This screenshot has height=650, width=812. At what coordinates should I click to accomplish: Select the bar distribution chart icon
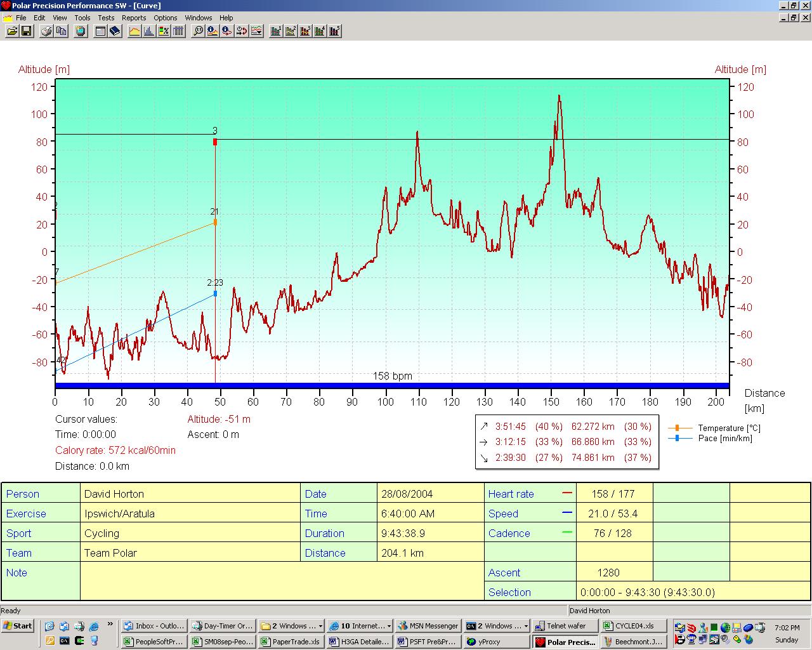point(149,30)
